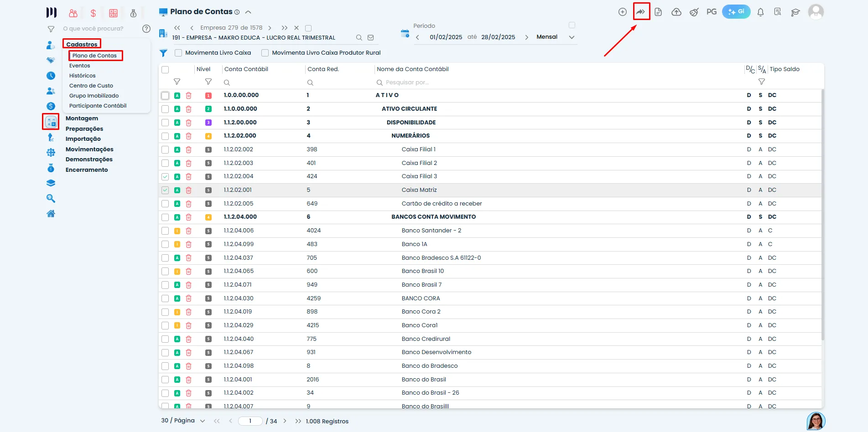
Task: Click the share arrow icon in top toolbar
Action: pos(641,12)
